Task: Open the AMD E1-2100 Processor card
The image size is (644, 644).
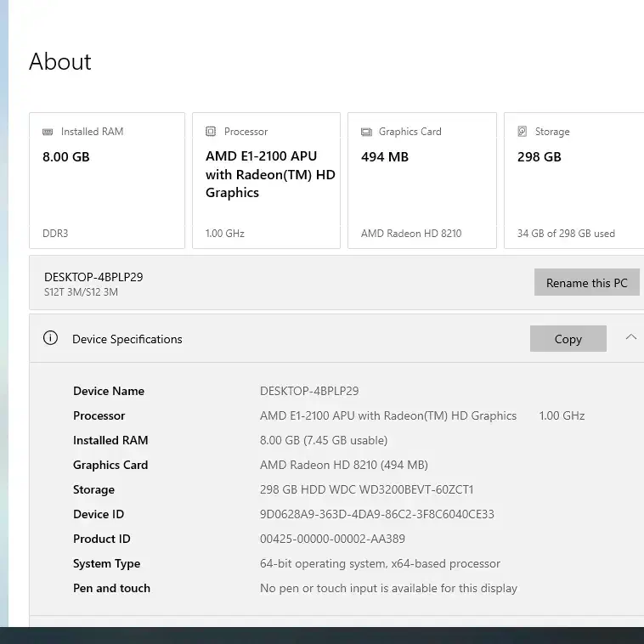Action: click(x=266, y=180)
